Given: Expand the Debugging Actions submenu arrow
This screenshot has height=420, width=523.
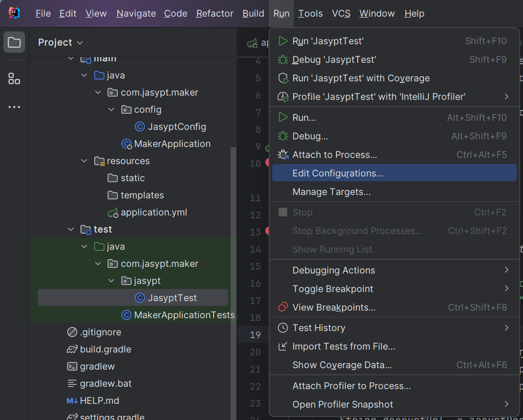Looking at the screenshot, I should point(506,270).
